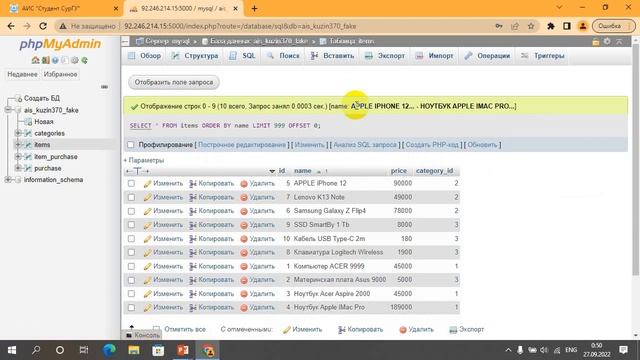Sort by price column header

[398, 171]
